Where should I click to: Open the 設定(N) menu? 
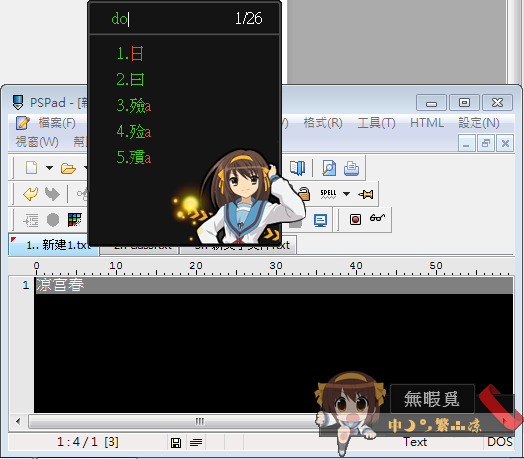(479, 123)
